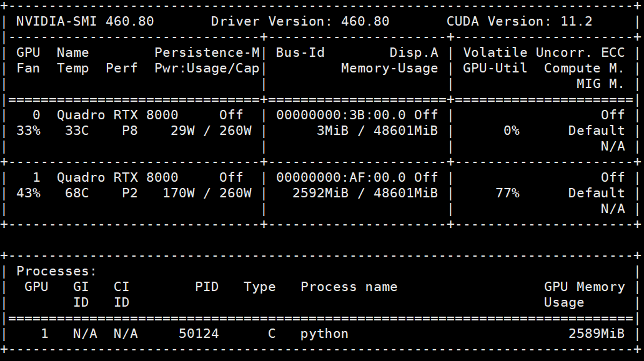The width and height of the screenshot is (644, 361).
Task: Click the 29W / 260W power reading
Action: [211, 131]
